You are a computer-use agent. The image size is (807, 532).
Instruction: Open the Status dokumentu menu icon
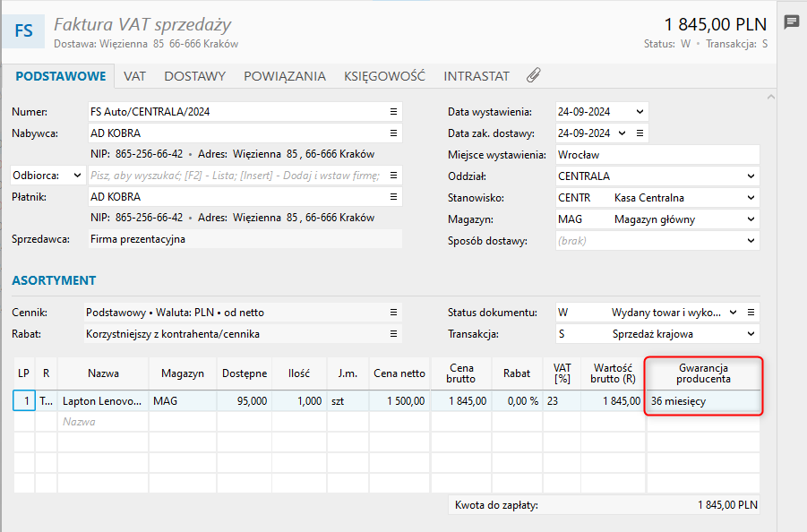(752, 313)
